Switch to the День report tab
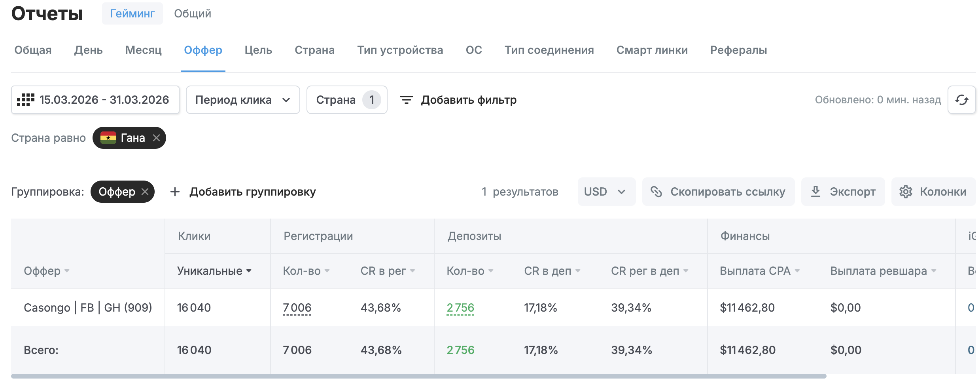This screenshot has width=980, height=392. tap(88, 50)
